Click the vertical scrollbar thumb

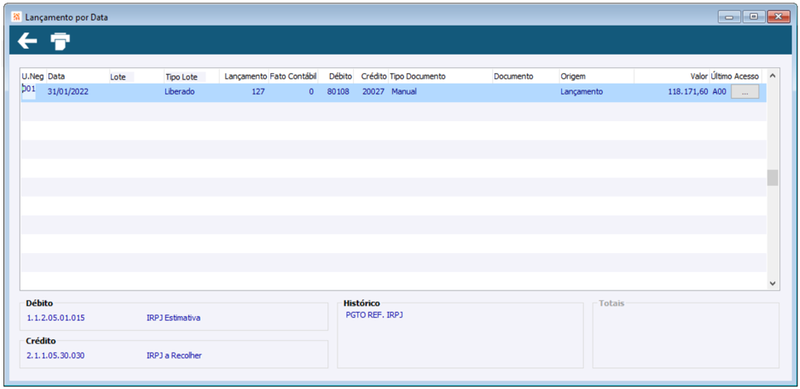[772, 178]
